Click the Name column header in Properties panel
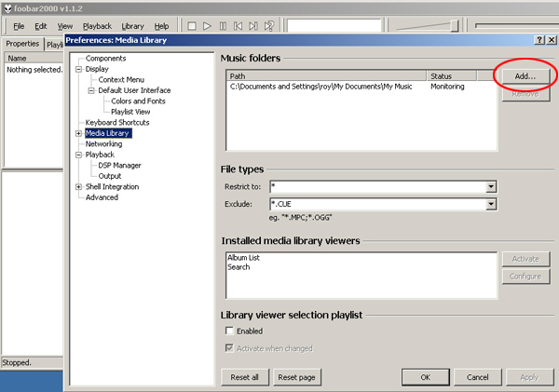Viewport: 559px width, 392px height. [34, 58]
